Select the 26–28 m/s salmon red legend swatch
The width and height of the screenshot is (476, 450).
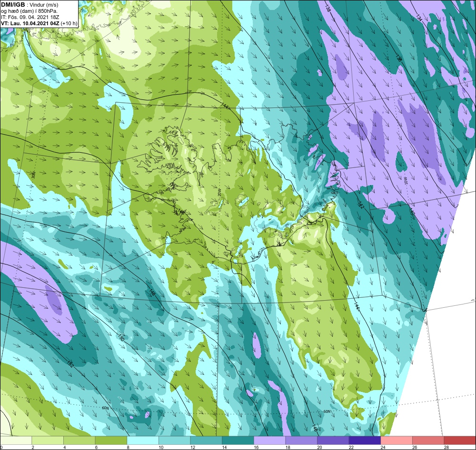click(x=428, y=440)
